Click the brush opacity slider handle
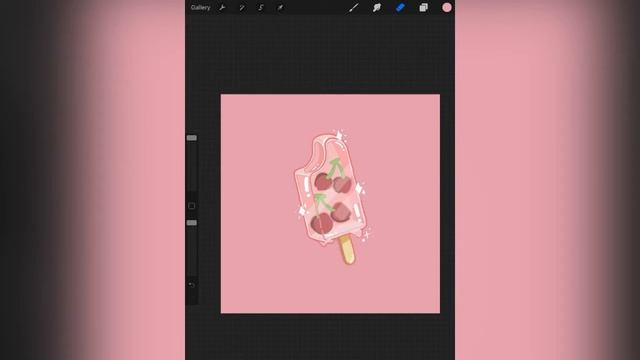This screenshot has height=360, width=640. coord(192,223)
